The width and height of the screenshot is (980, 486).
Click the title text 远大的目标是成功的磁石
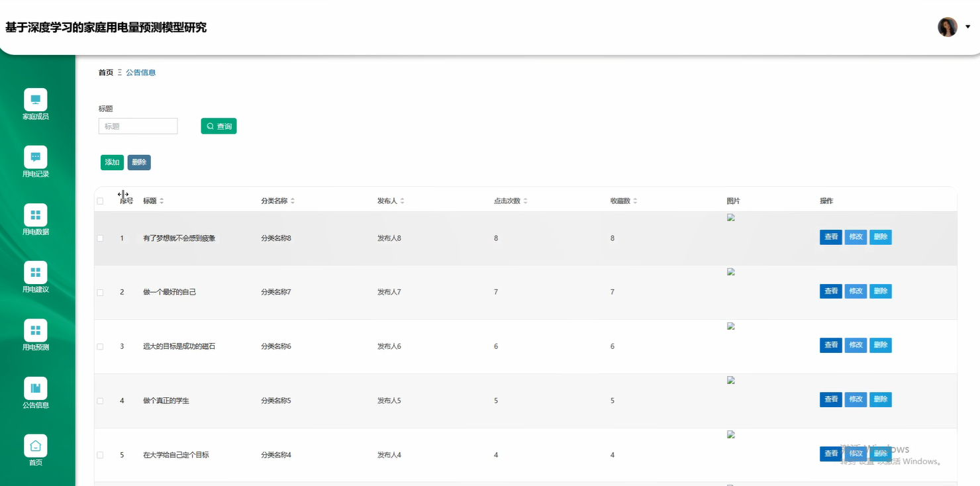click(179, 346)
